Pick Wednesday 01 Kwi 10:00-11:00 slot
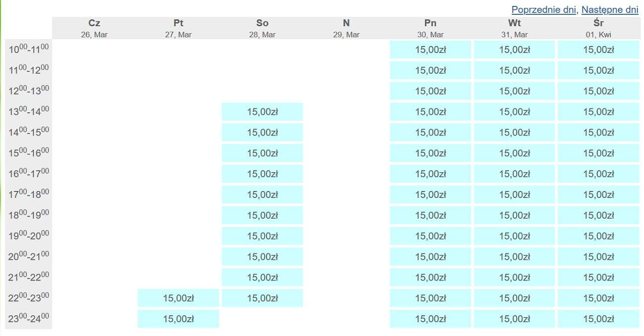The width and height of the screenshot is (644, 336). click(x=598, y=49)
